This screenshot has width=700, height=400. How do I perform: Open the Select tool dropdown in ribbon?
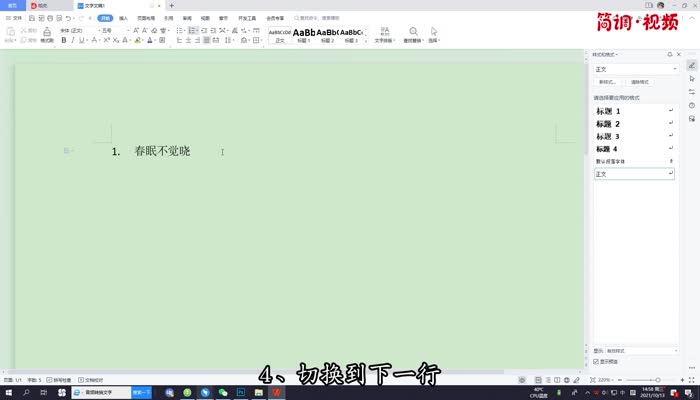point(434,34)
